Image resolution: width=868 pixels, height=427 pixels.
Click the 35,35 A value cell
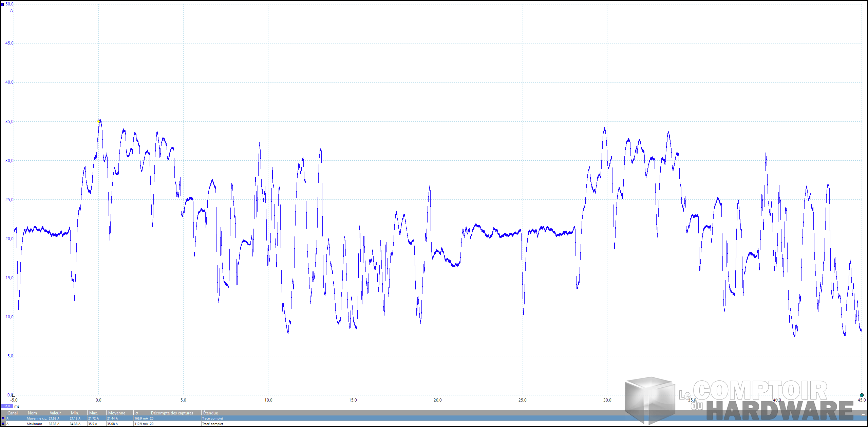54,424
